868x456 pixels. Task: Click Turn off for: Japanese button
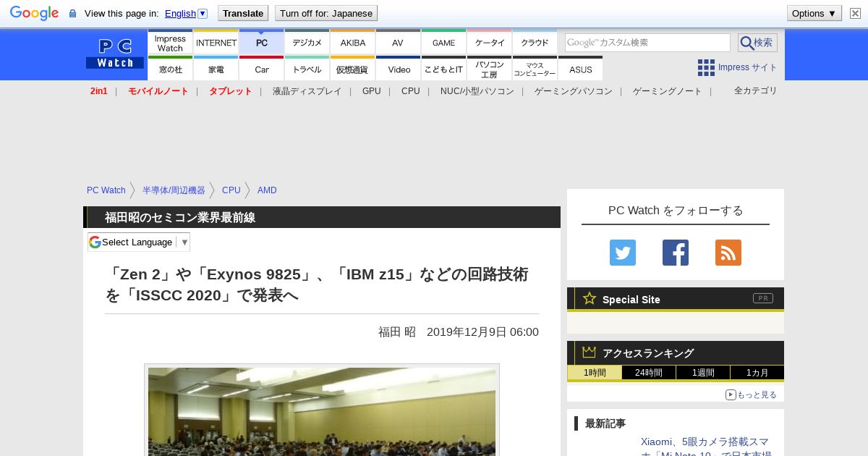tap(326, 13)
